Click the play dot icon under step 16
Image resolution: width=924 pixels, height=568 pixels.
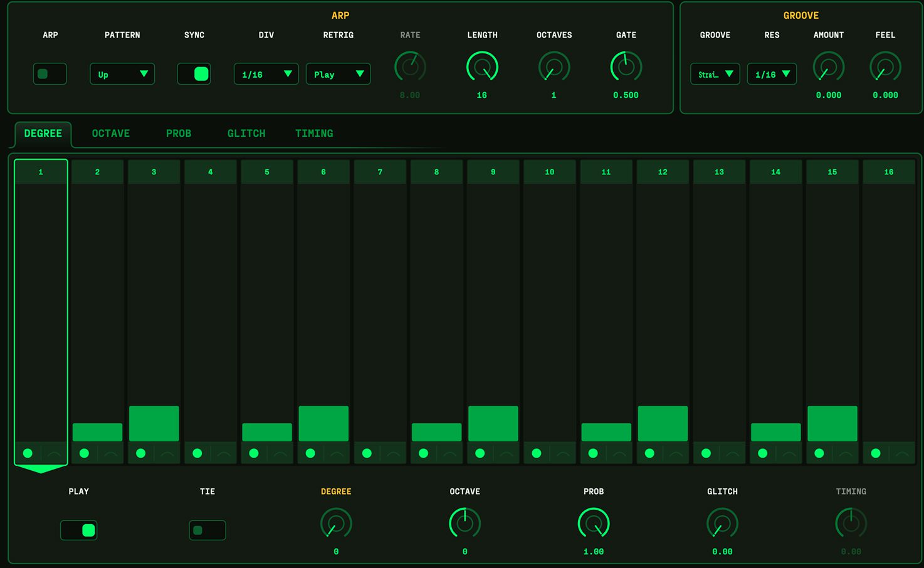876,453
